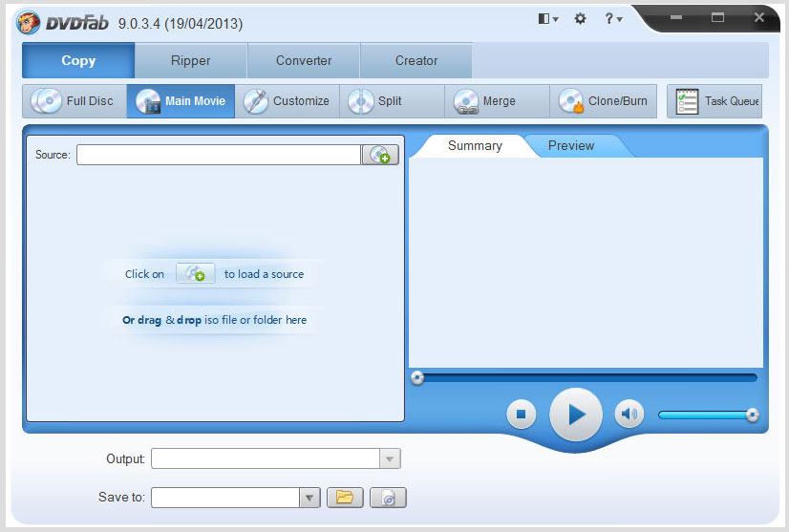This screenshot has width=789, height=532.
Task: Mute audio with the speaker icon
Action: click(x=629, y=414)
